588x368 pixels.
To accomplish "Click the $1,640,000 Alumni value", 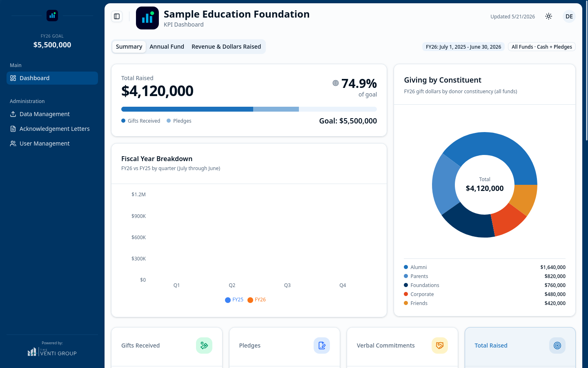I will pyautogui.click(x=553, y=267).
